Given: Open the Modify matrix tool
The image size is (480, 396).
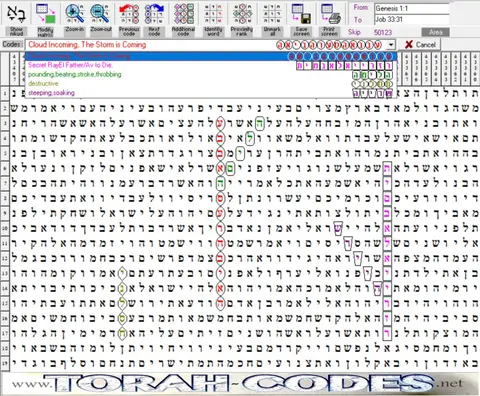Looking at the screenshot, I should 45,15.
